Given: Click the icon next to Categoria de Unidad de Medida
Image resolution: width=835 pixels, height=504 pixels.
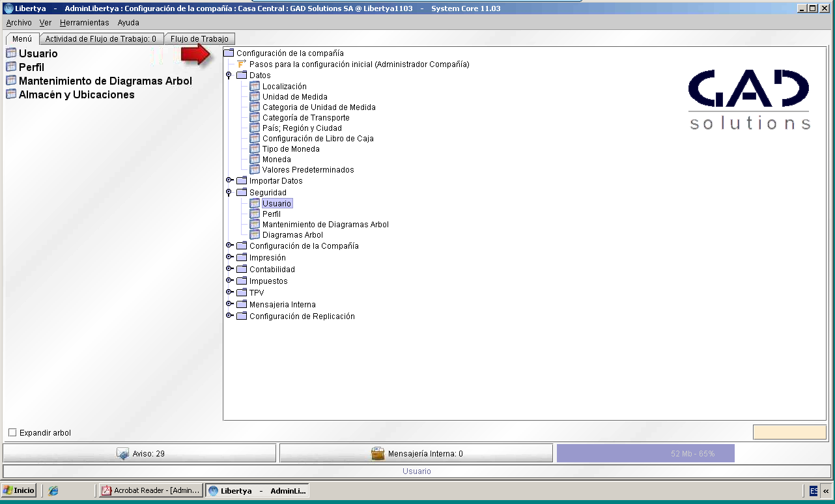Looking at the screenshot, I should tap(255, 107).
